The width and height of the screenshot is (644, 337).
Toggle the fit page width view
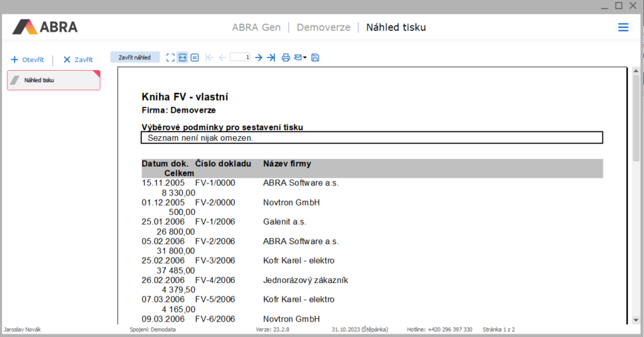(x=183, y=58)
